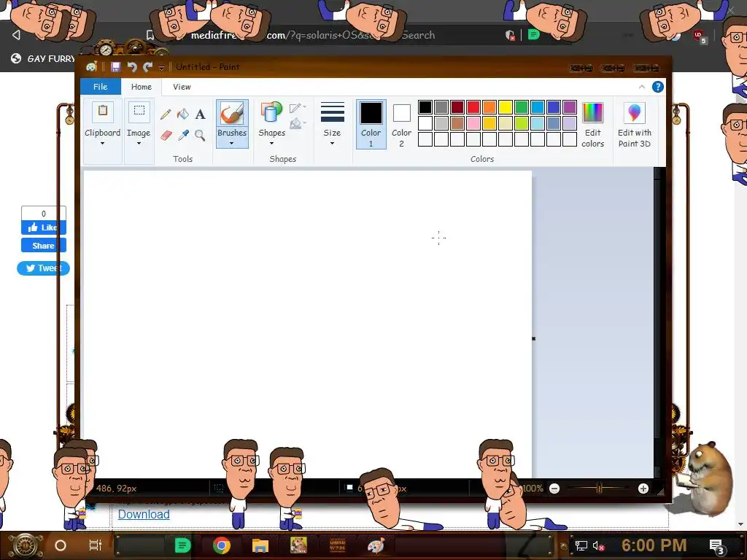Open Chrome from the taskbar

222,545
